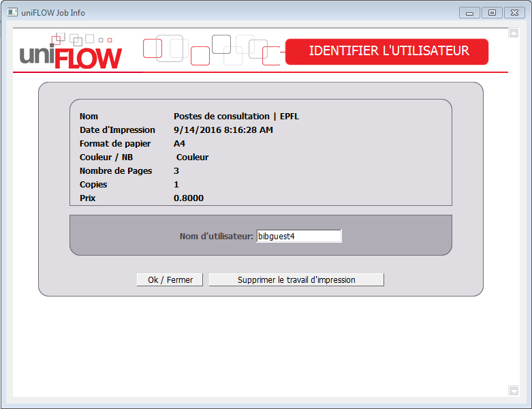Click the uniFLOW Job Info title bar icon
Screen dimensions: 532x409
[12, 12]
